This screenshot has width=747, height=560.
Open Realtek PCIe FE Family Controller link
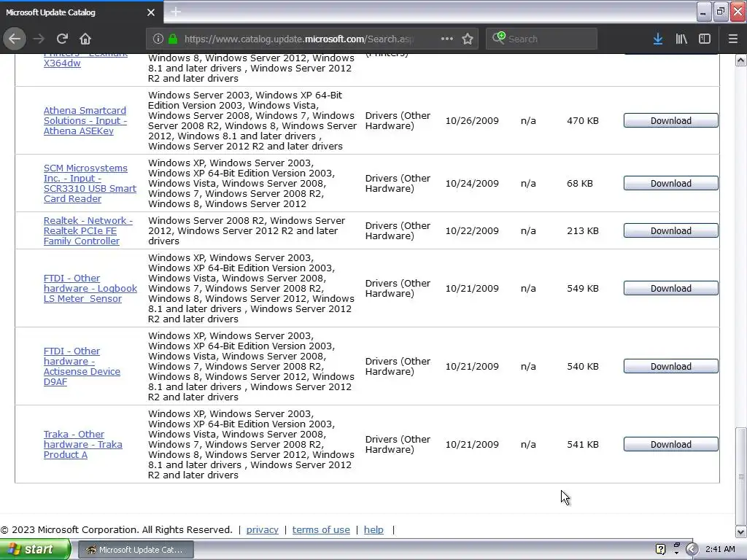[x=88, y=230]
